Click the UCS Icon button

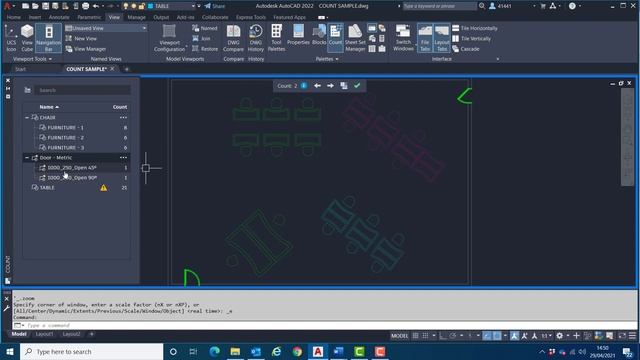tap(11, 38)
